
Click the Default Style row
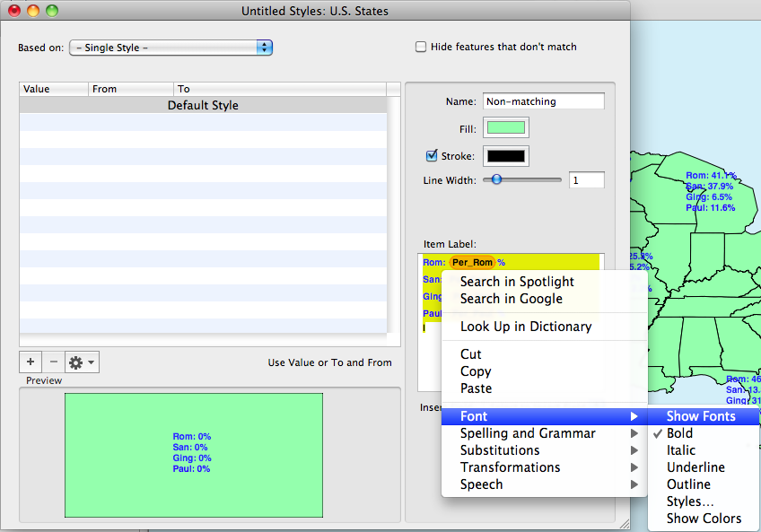[x=203, y=105]
